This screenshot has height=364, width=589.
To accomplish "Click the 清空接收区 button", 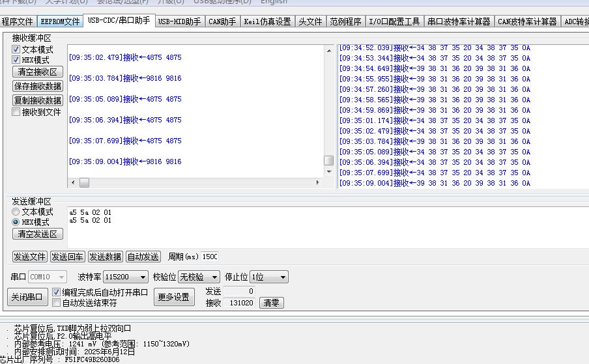I will (38, 72).
